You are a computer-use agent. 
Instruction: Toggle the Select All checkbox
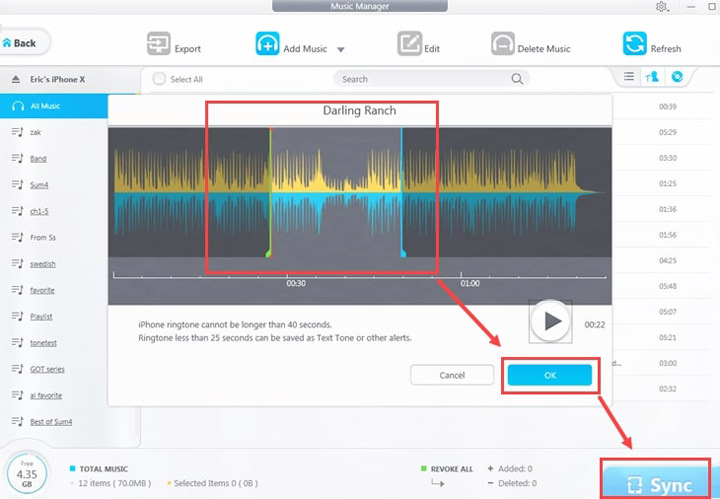[x=159, y=79]
